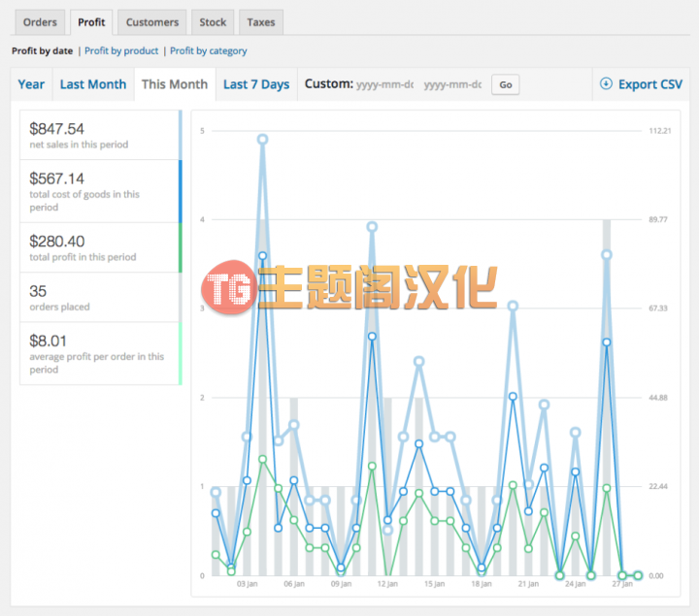699x616 pixels.
Task: Open the Orders tab
Action: click(x=40, y=22)
